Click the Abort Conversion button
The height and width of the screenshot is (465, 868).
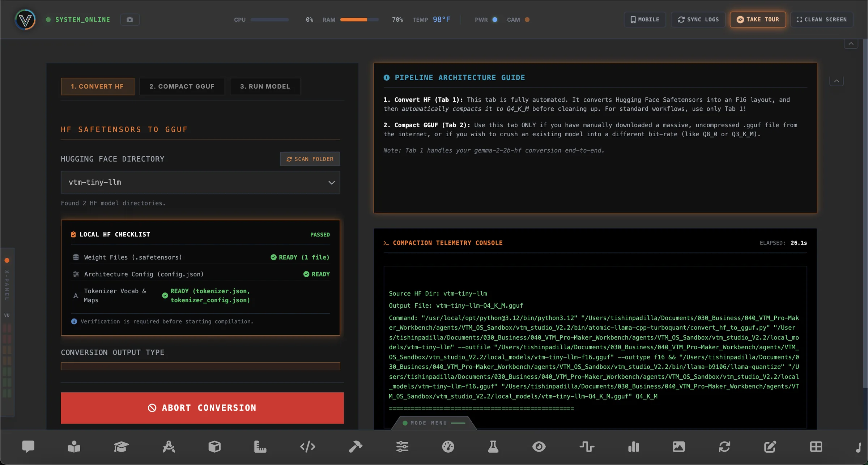point(202,408)
